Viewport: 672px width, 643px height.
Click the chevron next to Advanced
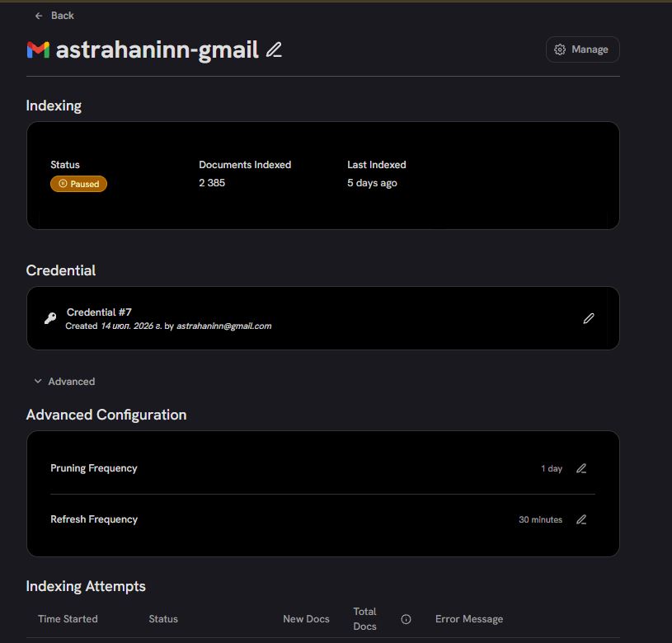click(38, 381)
